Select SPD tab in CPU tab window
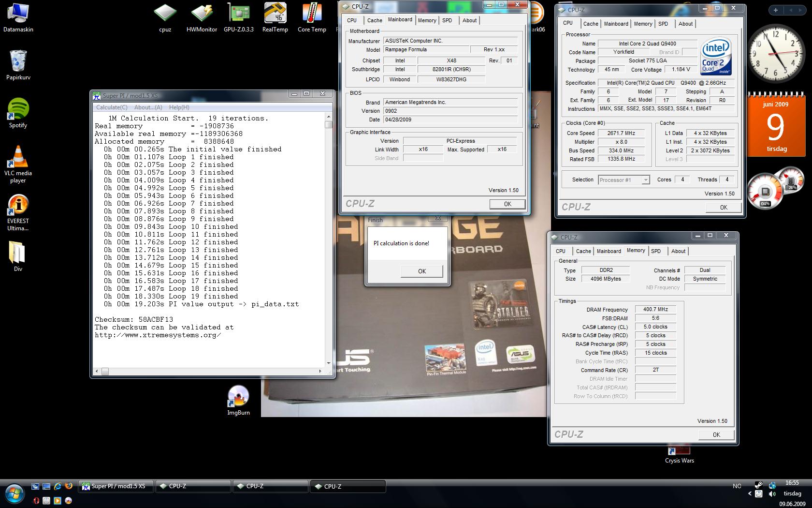This screenshot has height=508, width=812. (x=663, y=24)
